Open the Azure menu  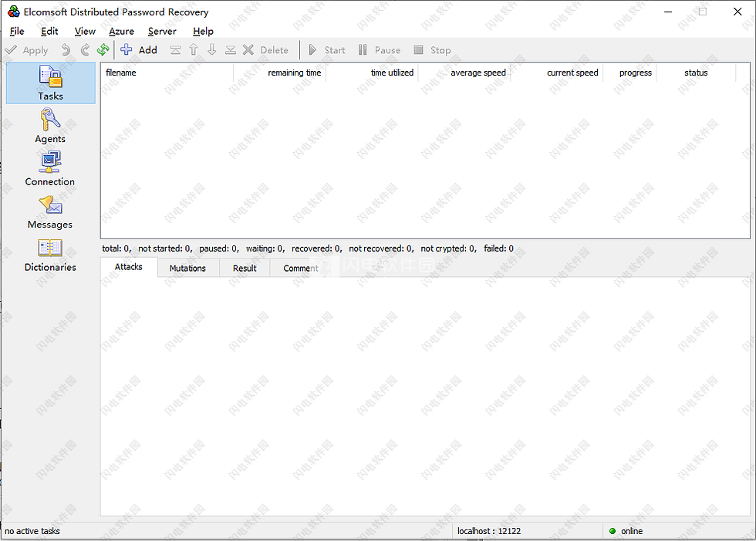click(x=122, y=32)
